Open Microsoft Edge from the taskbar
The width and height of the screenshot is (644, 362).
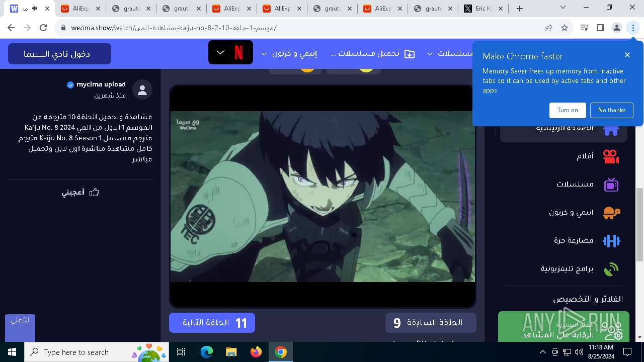pyautogui.click(x=207, y=352)
